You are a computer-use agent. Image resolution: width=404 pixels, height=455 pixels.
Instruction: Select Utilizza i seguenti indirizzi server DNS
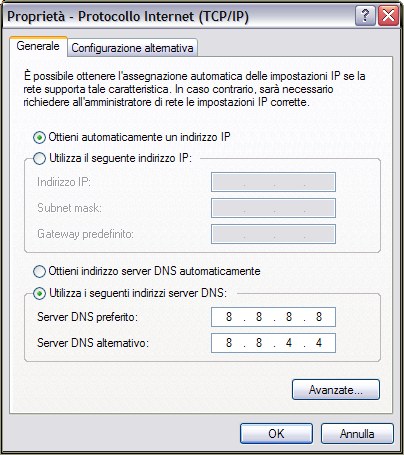(x=39, y=293)
